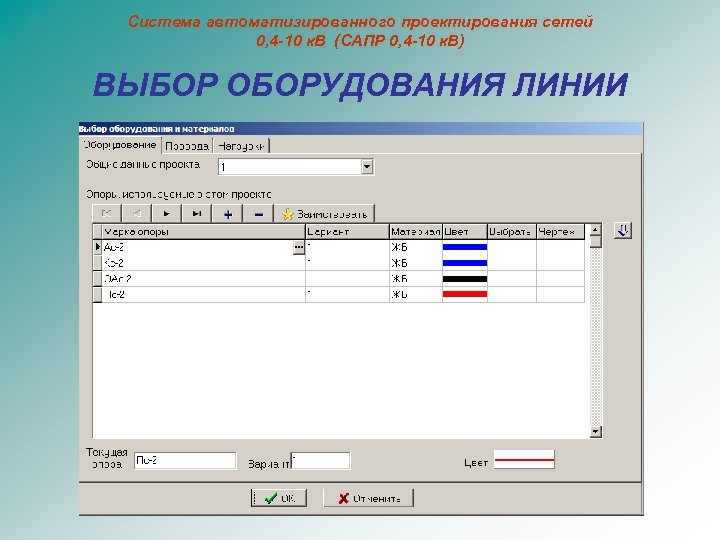Click the Цвет column header

pyautogui.click(x=465, y=232)
